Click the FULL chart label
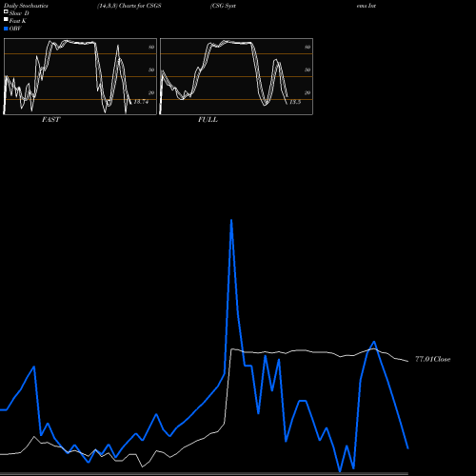 click(208, 120)
